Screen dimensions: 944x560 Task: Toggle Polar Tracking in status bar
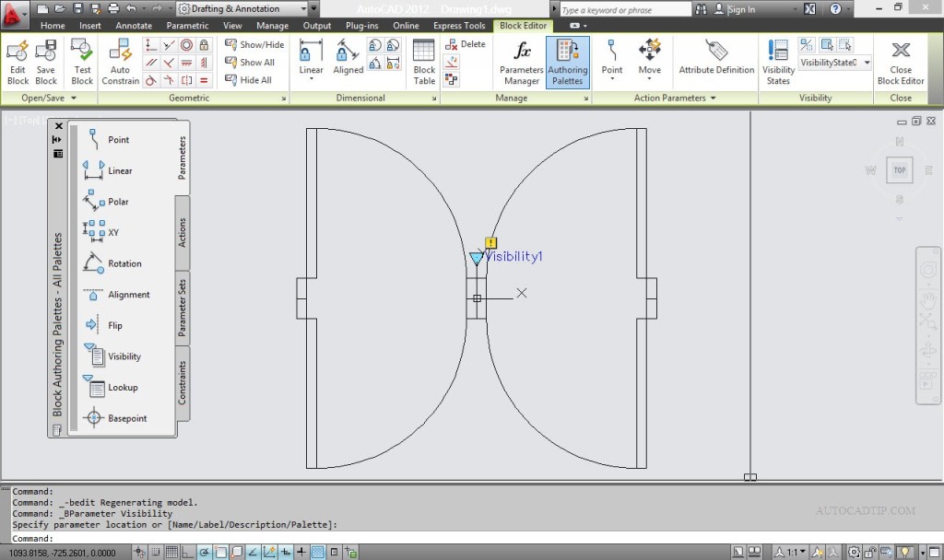204,552
